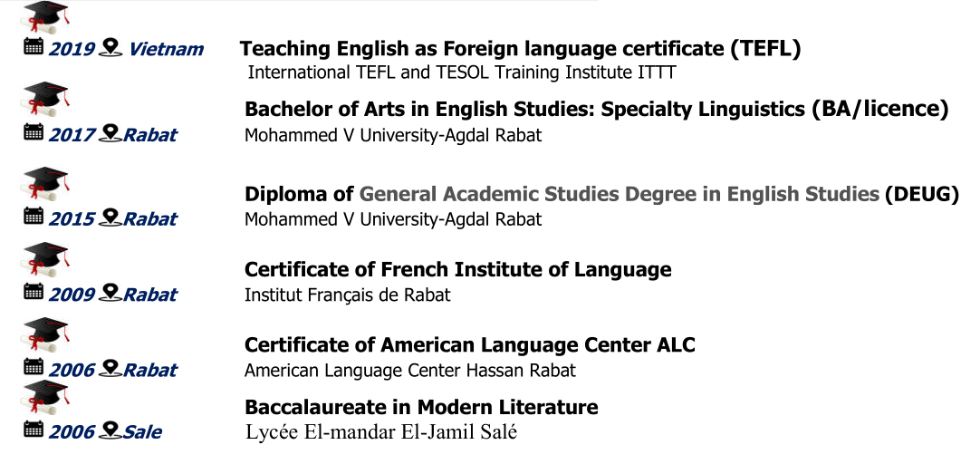Click the gray General Academic Studies Degree text
980x464 pixels.
[620, 194]
